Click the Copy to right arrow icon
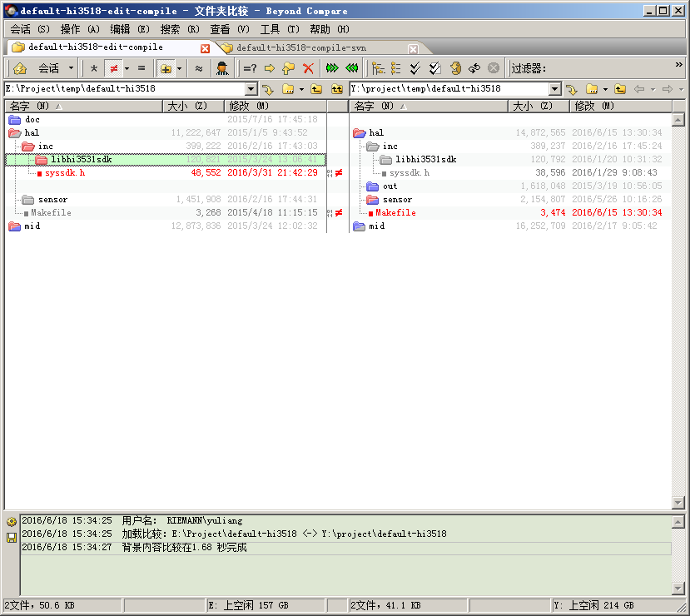 click(x=270, y=68)
